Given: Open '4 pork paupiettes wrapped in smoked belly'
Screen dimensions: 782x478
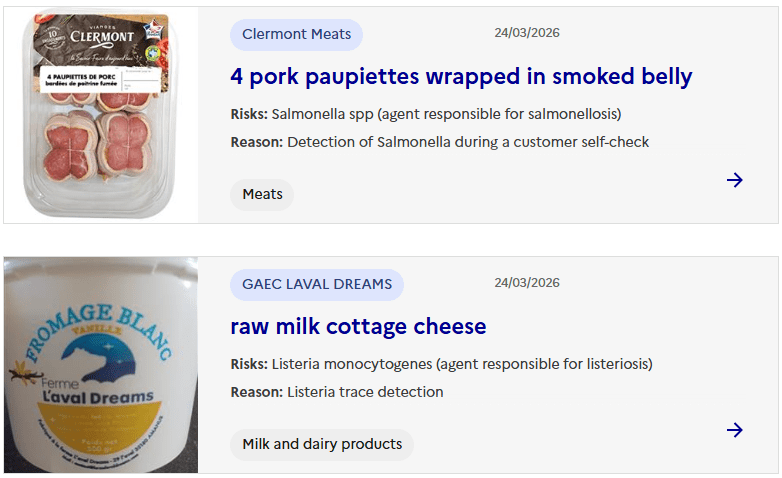Looking at the screenshot, I should point(461,77).
